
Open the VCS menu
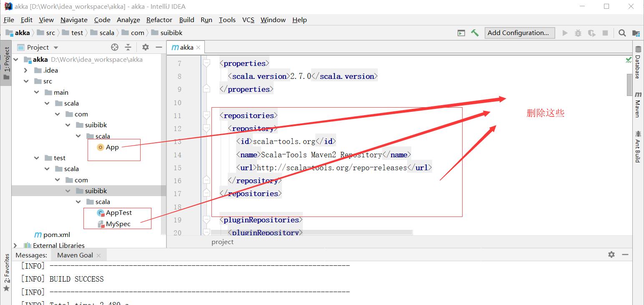point(248,20)
